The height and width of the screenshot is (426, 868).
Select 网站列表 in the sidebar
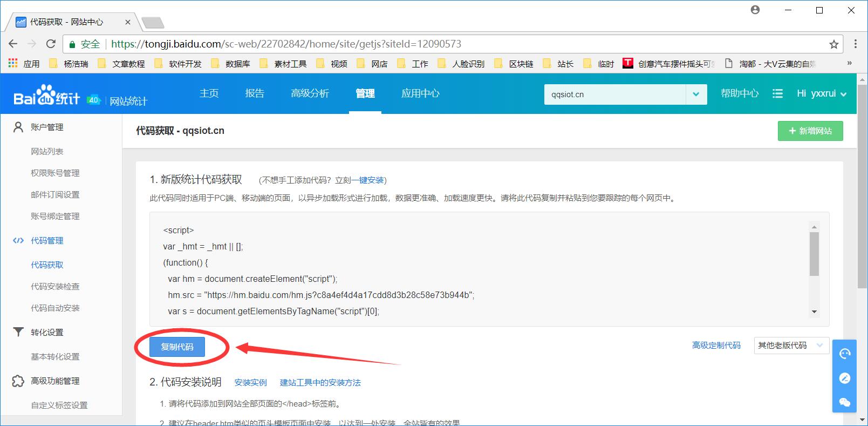[47, 152]
